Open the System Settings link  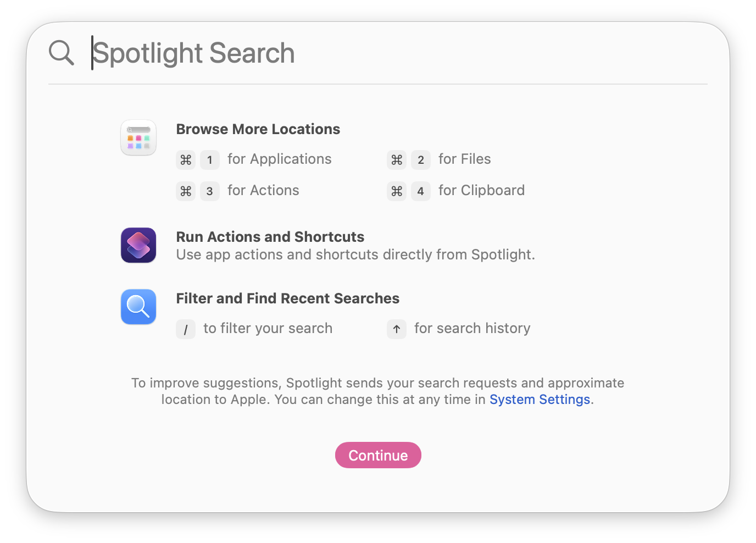(x=540, y=400)
